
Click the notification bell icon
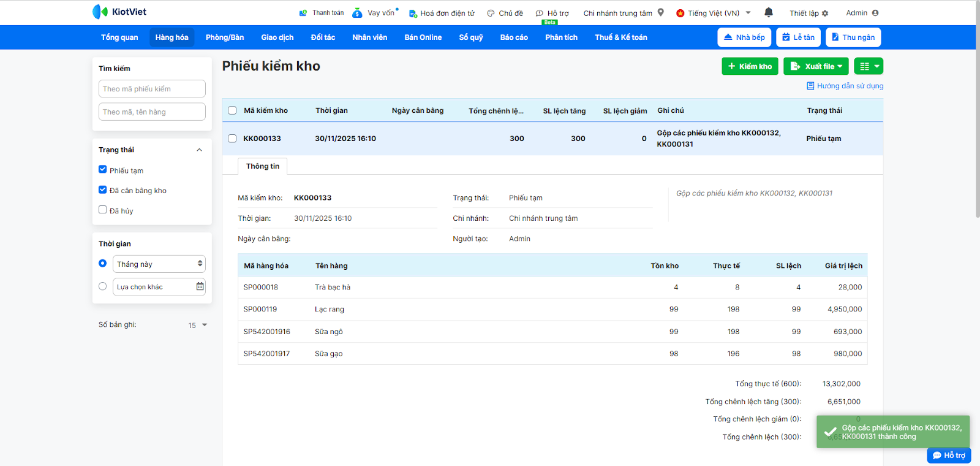(x=769, y=12)
